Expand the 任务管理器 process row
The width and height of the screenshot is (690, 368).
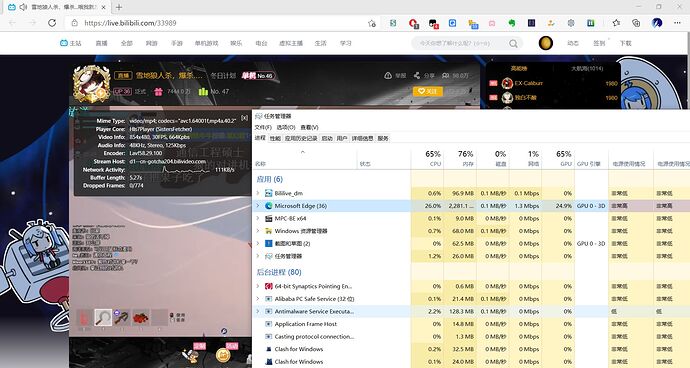(258, 256)
